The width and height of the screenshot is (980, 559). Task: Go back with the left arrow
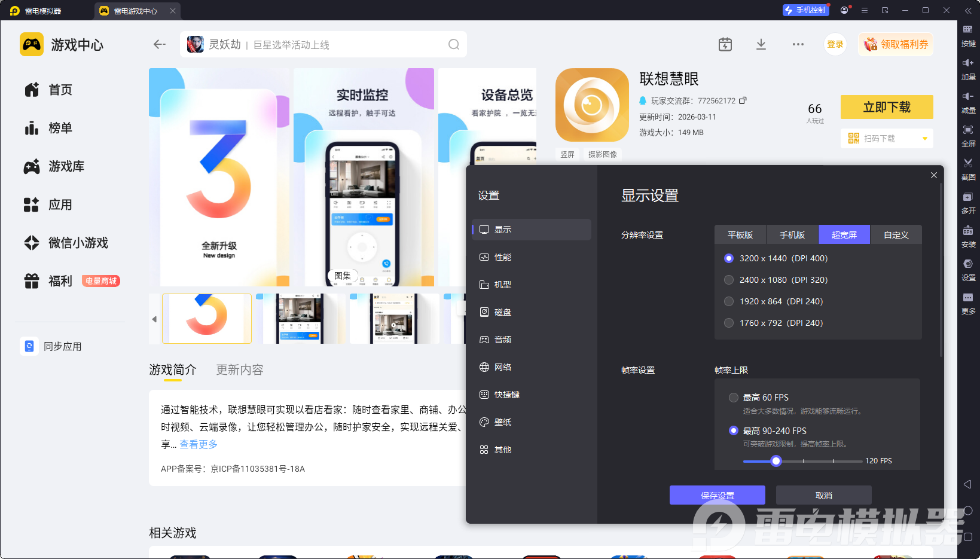tap(159, 44)
